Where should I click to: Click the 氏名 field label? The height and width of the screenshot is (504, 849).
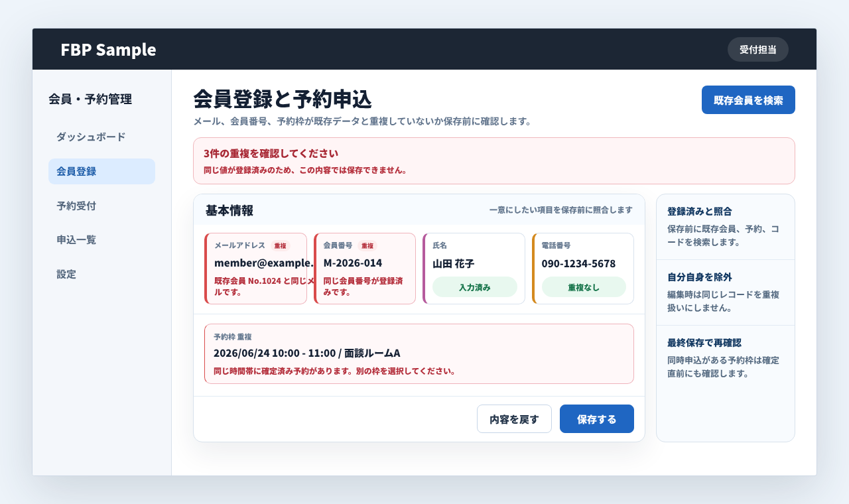(440, 245)
